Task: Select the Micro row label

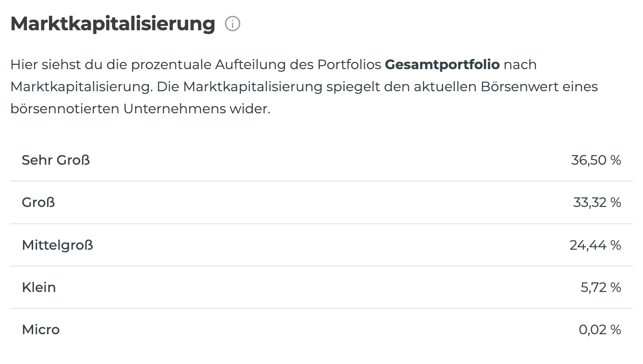Action: pos(41,329)
